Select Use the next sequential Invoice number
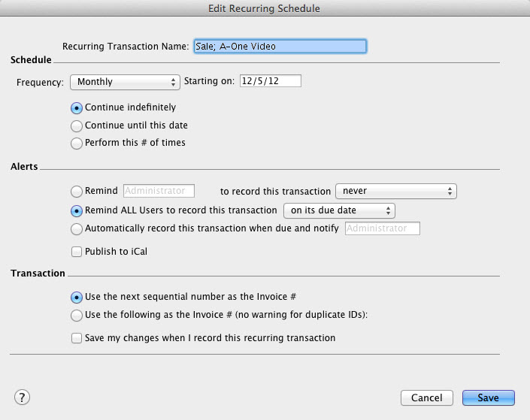The width and height of the screenshot is (530, 420). pyautogui.click(x=77, y=298)
